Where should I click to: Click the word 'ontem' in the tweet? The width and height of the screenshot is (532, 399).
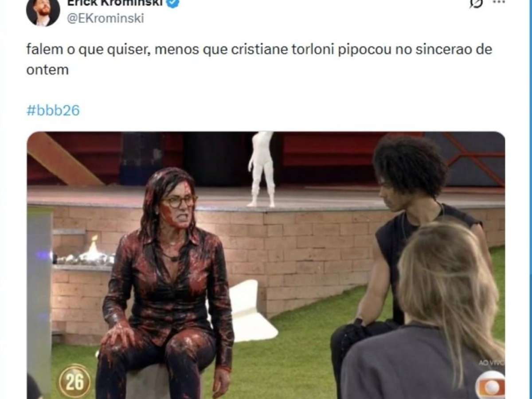(47, 70)
